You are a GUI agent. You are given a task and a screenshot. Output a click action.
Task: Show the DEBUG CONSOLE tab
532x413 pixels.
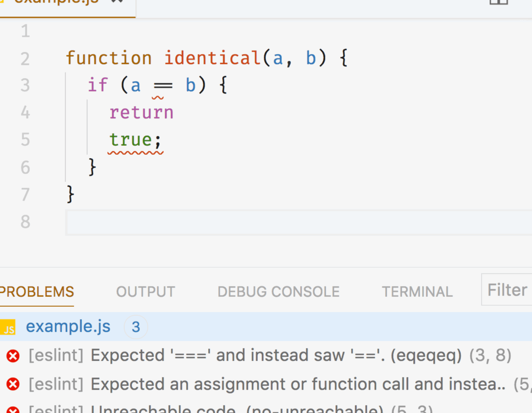[x=278, y=292]
